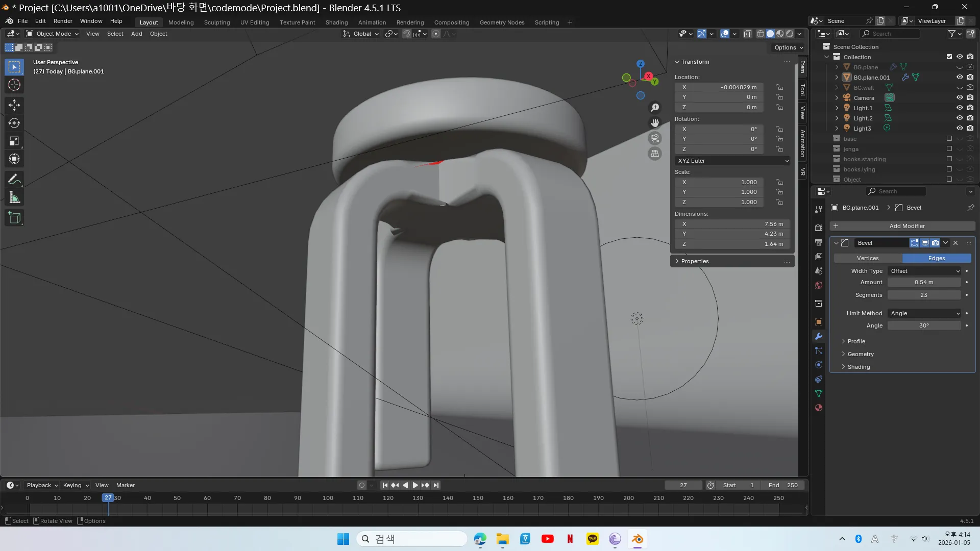
Task: Choose the Add Cube tool
Action: [14, 218]
